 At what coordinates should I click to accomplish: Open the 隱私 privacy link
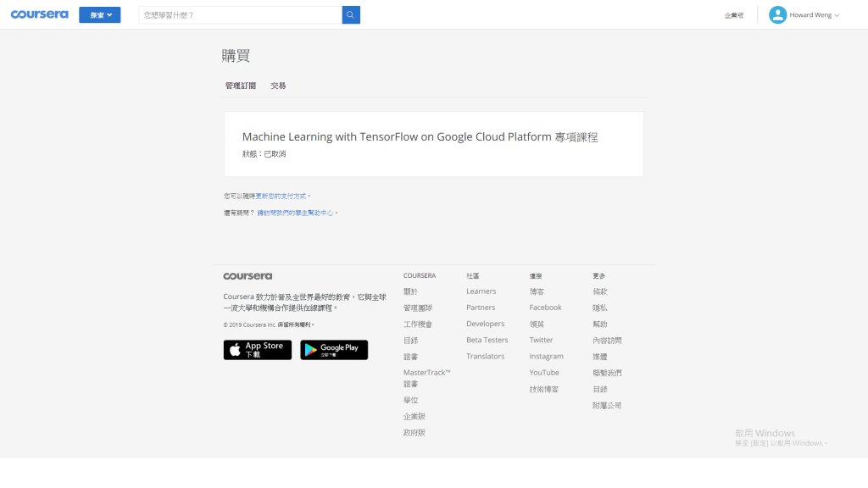pos(599,308)
